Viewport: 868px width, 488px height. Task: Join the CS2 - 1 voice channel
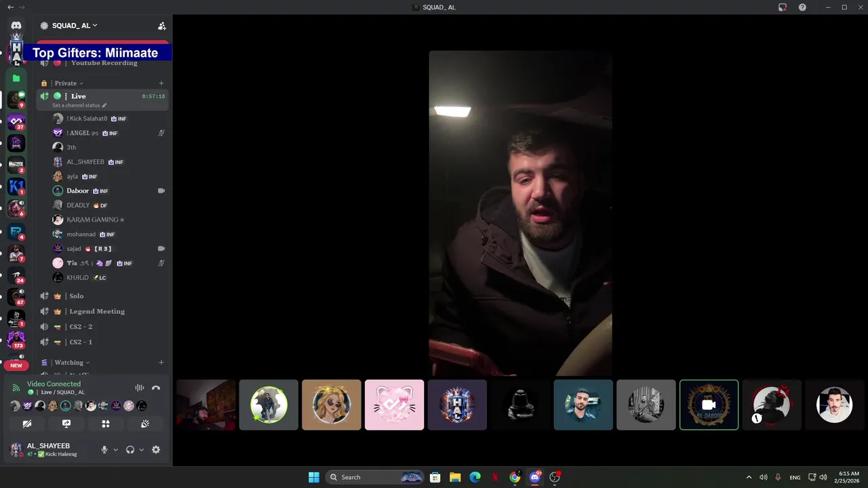pyautogui.click(x=102, y=342)
